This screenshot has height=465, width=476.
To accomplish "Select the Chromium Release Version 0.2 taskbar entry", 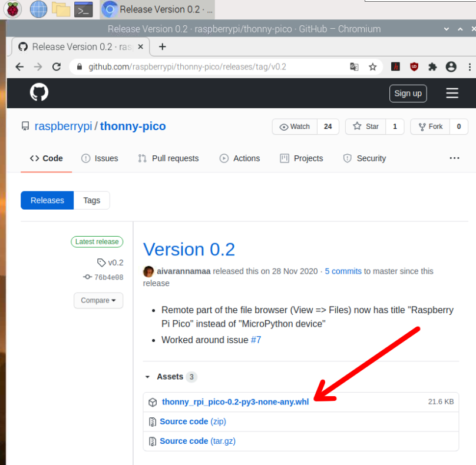I will click(157, 9).
